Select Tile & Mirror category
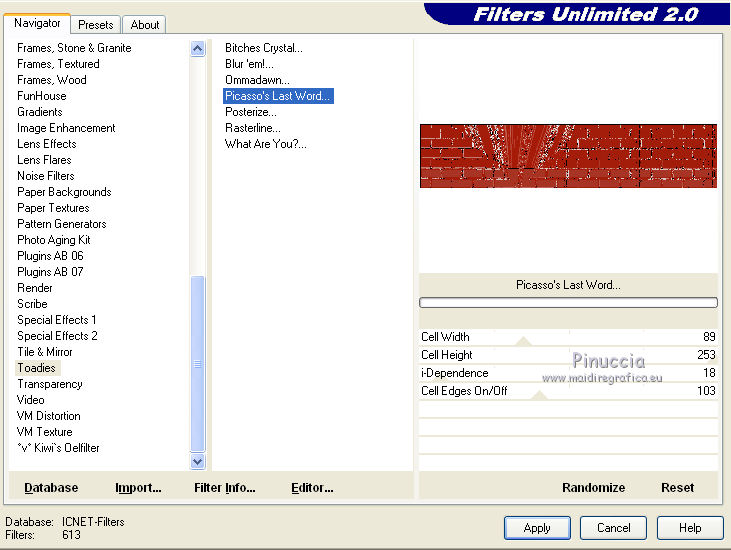Image resolution: width=731 pixels, height=550 pixels. tap(45, 352)
